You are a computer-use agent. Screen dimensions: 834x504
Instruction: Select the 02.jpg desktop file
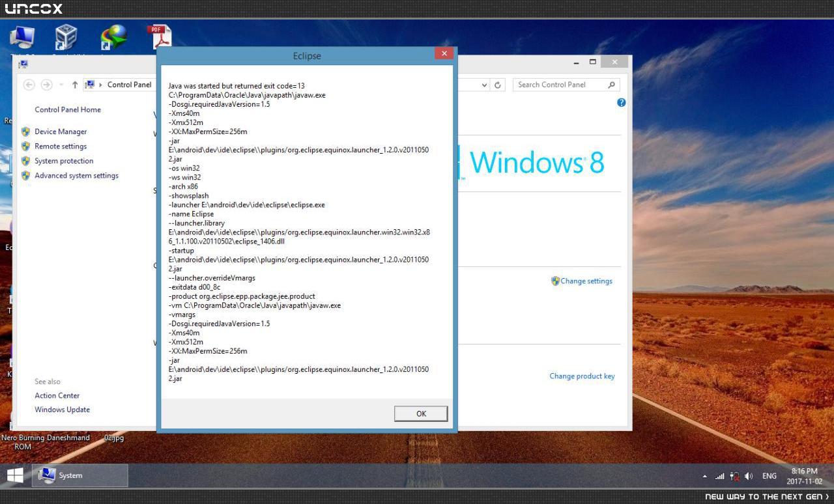tap(114, 438)
